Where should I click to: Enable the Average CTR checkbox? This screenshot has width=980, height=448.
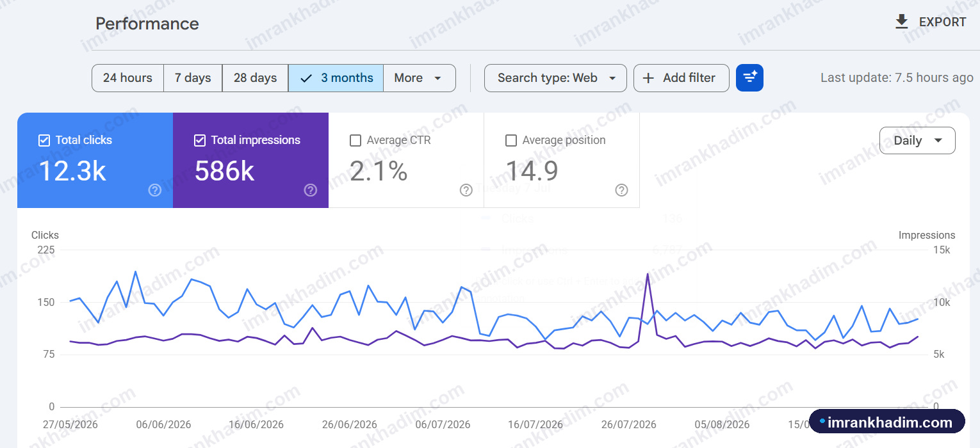click(x=355, y=140)
